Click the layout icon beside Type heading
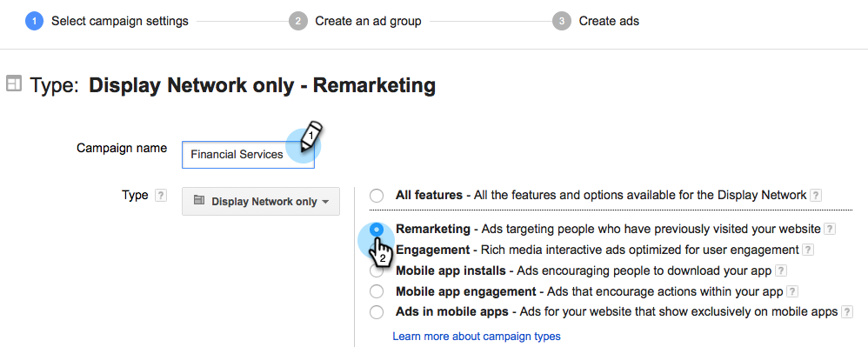868x354 pixels. (13, 84)
